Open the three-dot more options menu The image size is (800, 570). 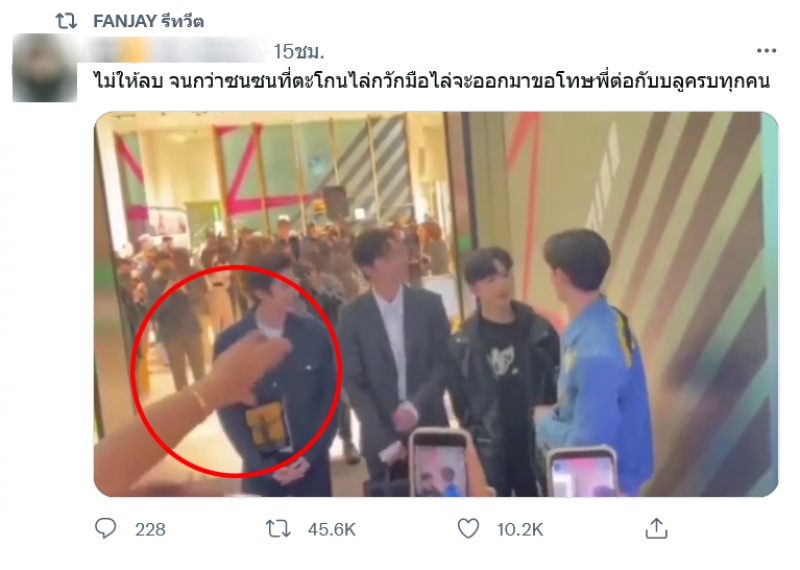click(x=766, y=51)
